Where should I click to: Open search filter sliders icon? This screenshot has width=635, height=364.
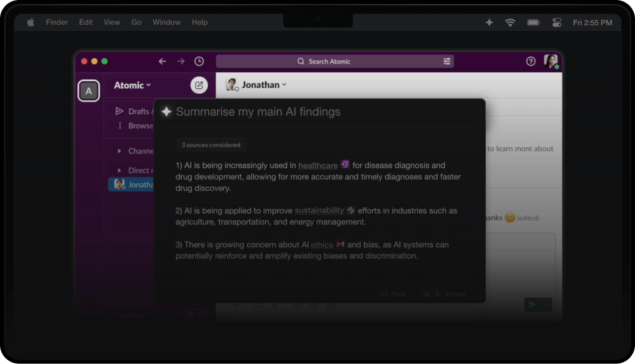pyautogui.click(x=446, y=61)
